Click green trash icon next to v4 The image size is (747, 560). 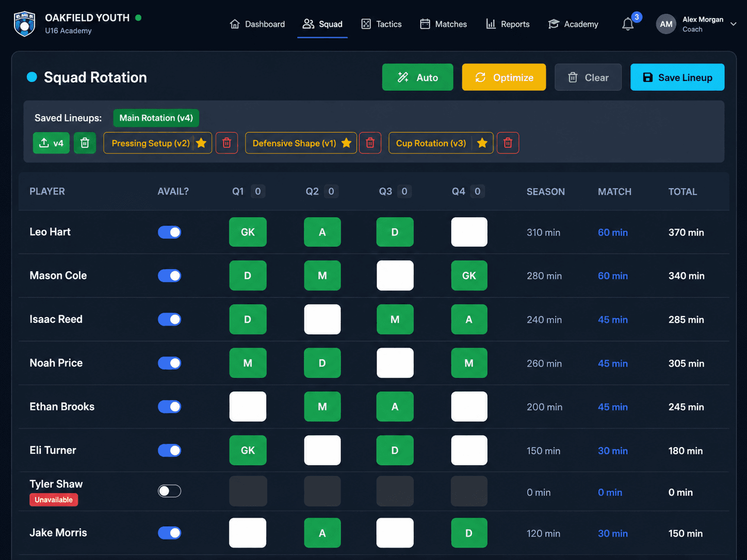85,143
